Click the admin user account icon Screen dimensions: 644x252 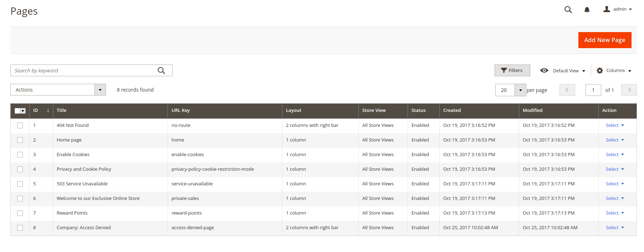click(x=607, y=9)
